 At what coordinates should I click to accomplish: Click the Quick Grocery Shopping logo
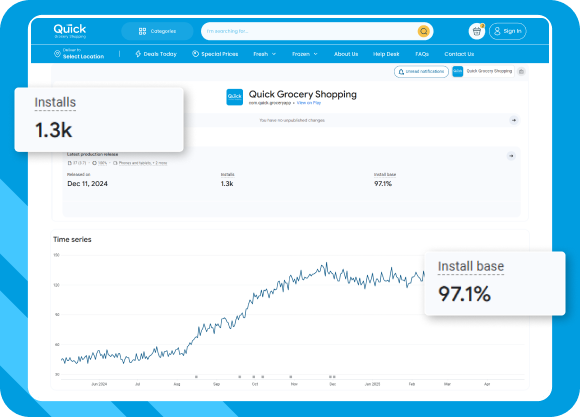[70, 31]
